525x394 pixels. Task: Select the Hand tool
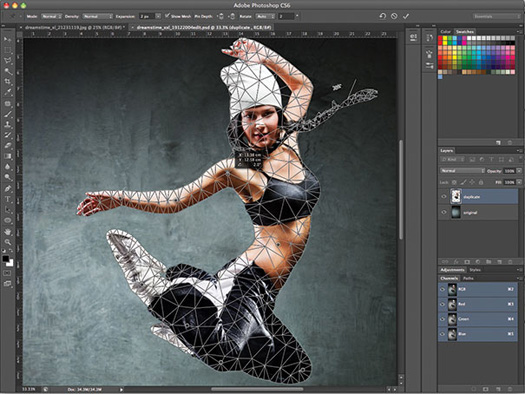pyautogui.click(x=7, y=231)
